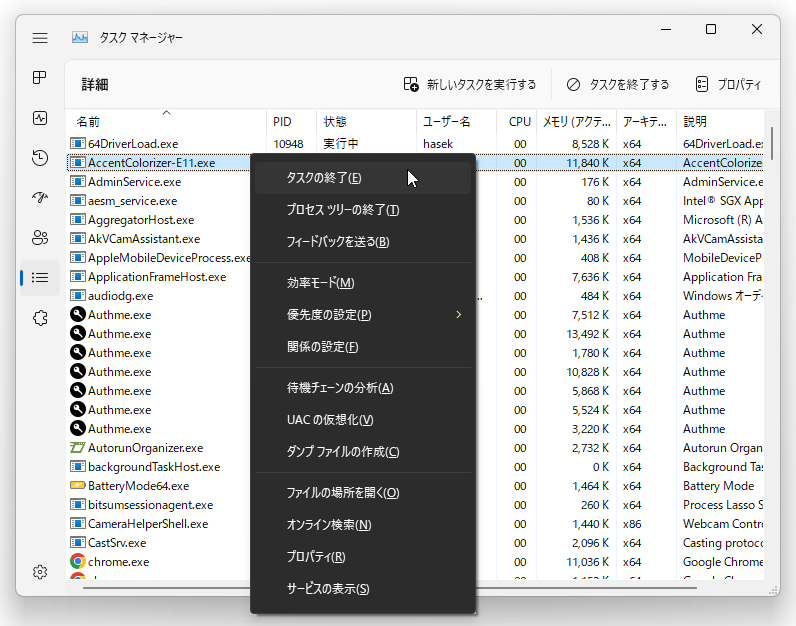Choose タスクの終了(E) in context menu
Image resolution: width=796 pixels, height=626 pixels.
(x=363, y=178)
